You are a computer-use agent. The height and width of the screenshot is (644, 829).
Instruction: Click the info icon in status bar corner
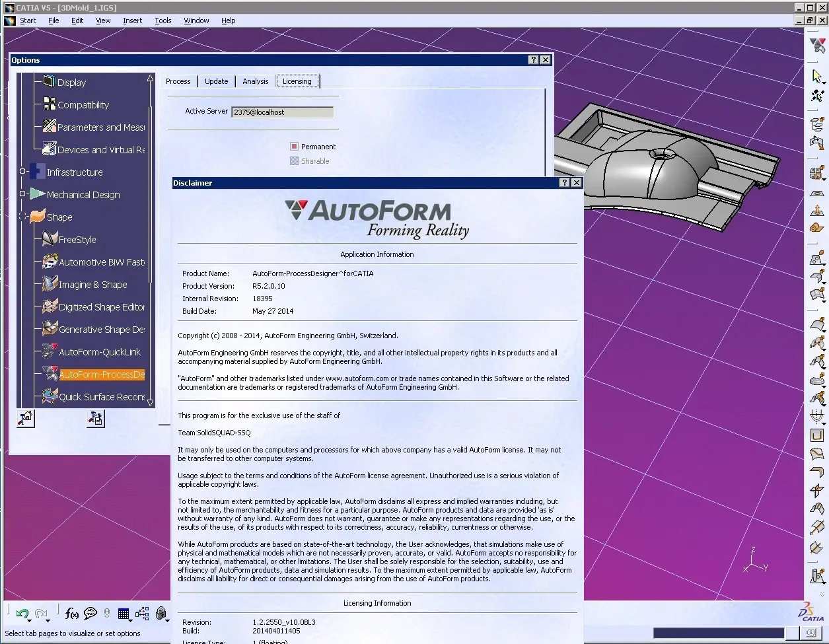click(x=811, y=633)
